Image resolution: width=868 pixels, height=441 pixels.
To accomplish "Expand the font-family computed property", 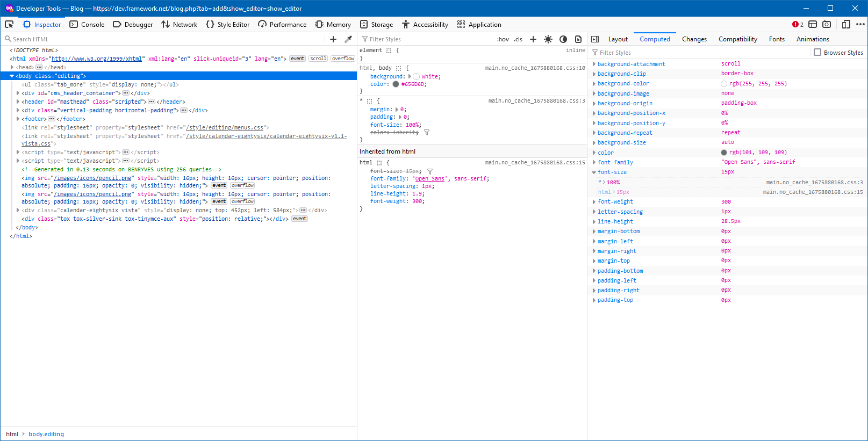I will (x=594, y=163).
